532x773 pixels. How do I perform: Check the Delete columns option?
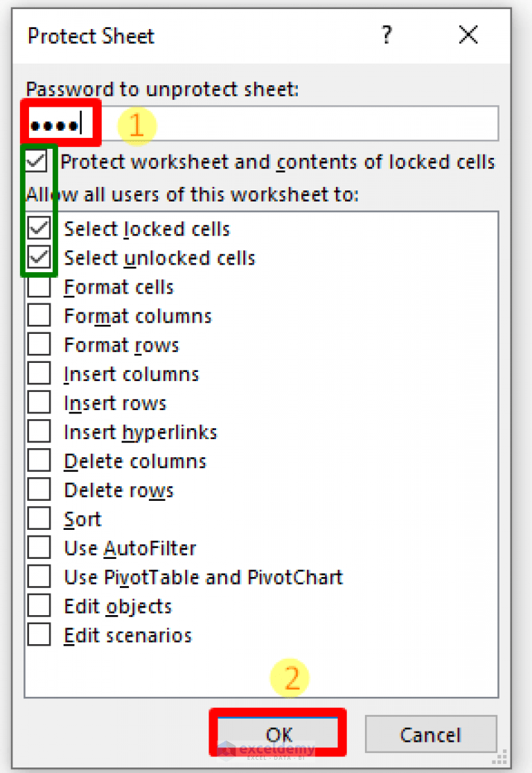(x=40, y=461)
